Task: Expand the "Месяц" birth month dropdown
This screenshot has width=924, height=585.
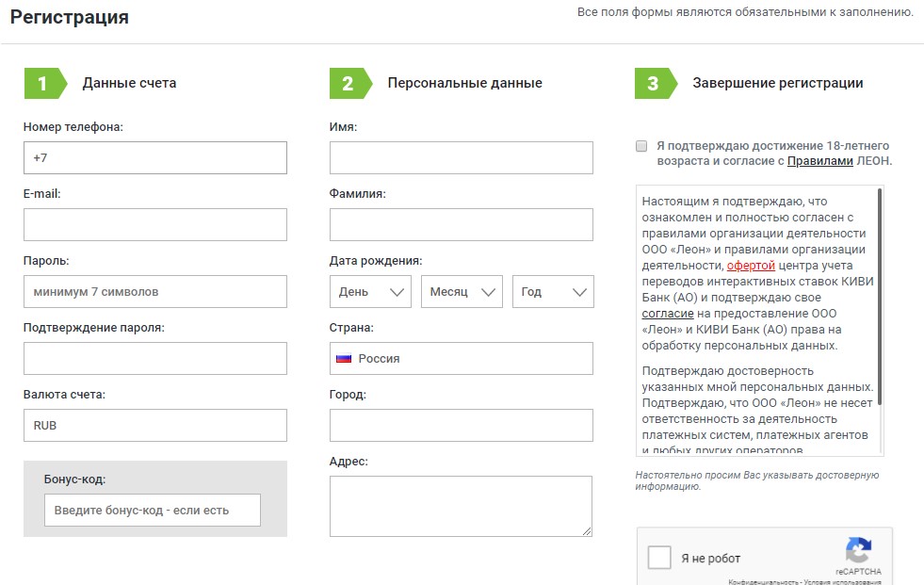Action: pos(462,292)
